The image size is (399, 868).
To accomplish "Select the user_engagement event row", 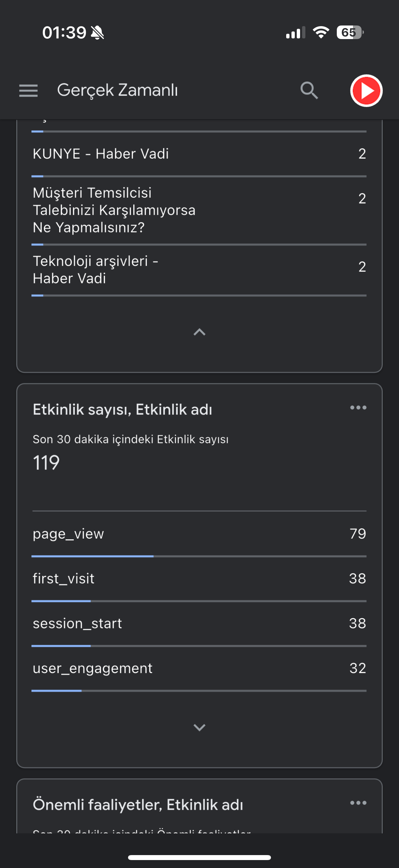I will coord(199,669).
